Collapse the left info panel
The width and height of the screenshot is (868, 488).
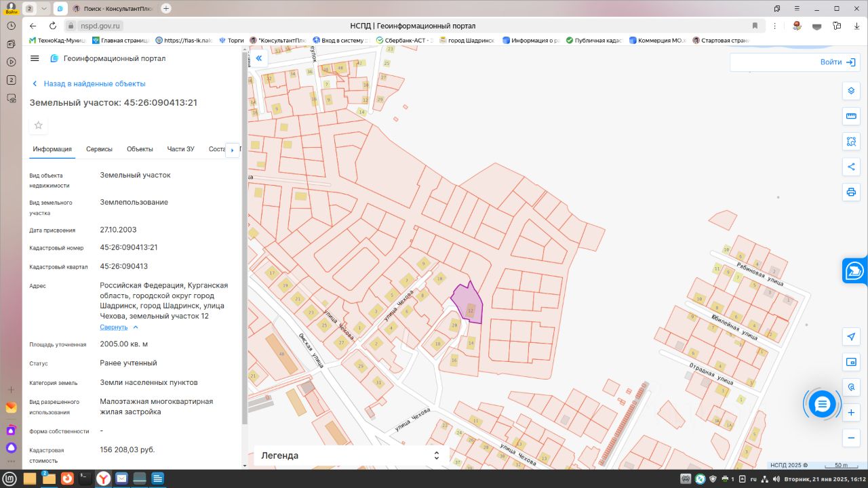258,58
